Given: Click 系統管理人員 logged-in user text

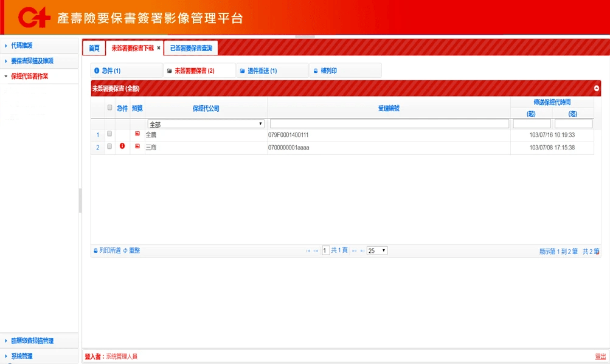Looking at the screenshot, I should [122, 356].
